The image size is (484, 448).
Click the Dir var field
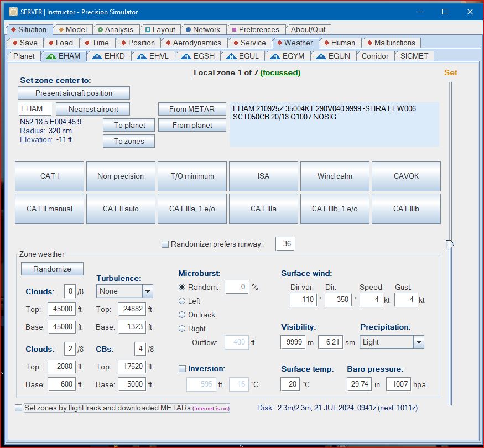[304, 300]
